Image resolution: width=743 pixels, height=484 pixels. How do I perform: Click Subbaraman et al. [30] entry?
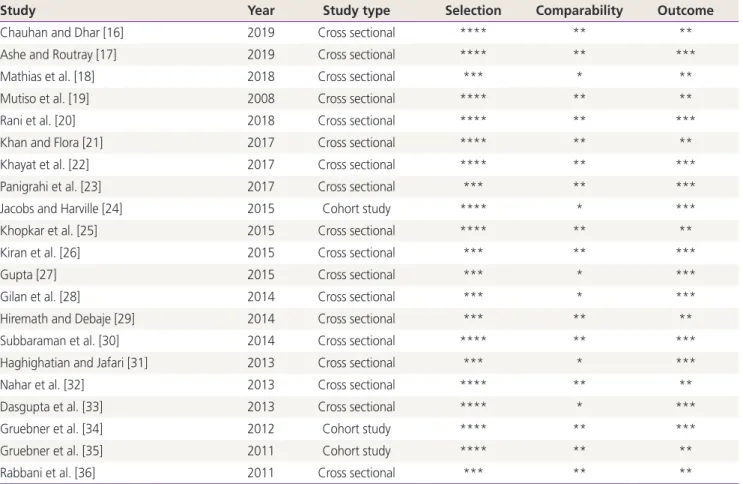(60, 340)
